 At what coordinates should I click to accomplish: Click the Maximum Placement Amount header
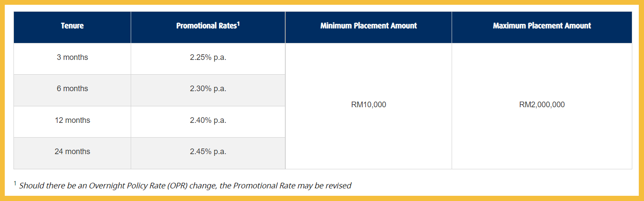click(542, 26)
